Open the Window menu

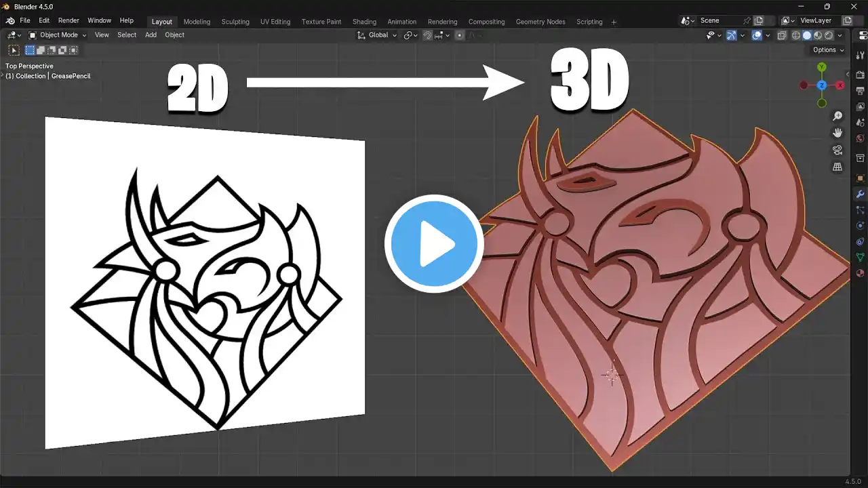pyautogui.click(x=100, y=21)
